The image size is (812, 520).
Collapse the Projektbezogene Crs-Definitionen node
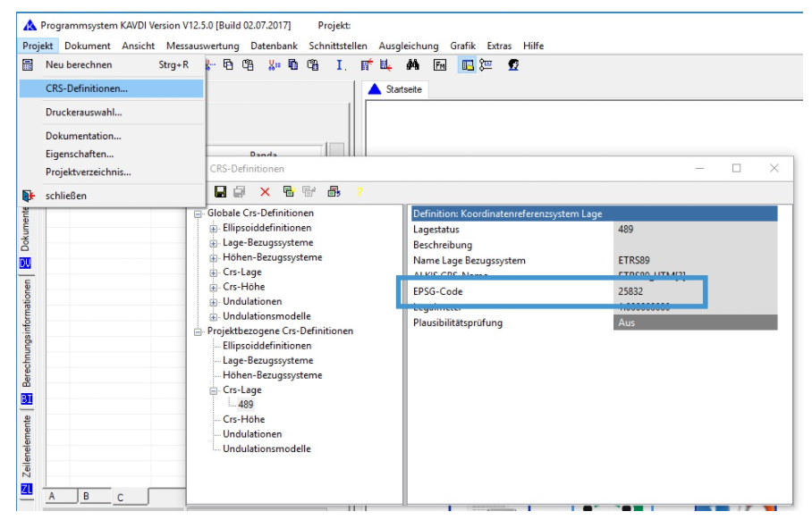tap(199, 331)
